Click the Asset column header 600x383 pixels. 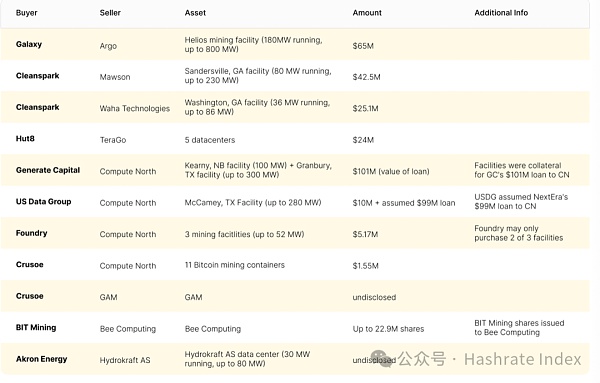[x=195, y=13]
